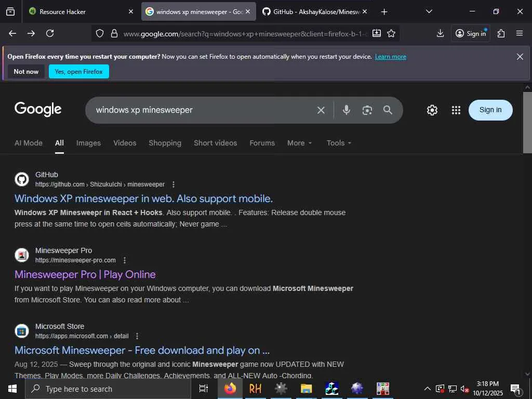Bookmark this page with the star icon
Viewport: 532px width, 399px height.
(x=391, y=33)
